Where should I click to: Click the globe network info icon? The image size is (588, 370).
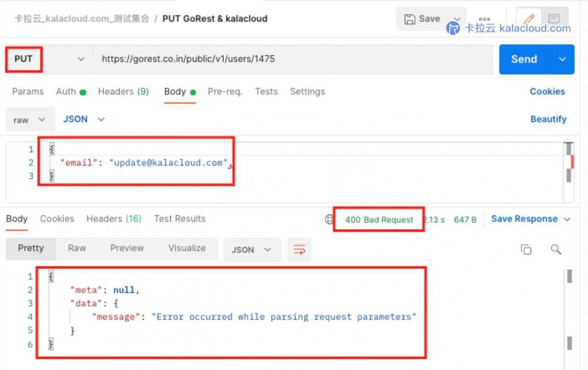(329, 219)
